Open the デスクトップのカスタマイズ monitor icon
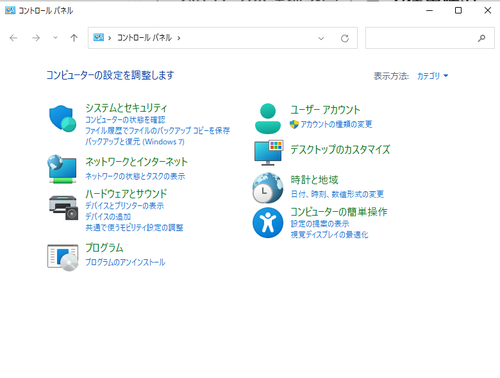 click(x=269, y=153)
